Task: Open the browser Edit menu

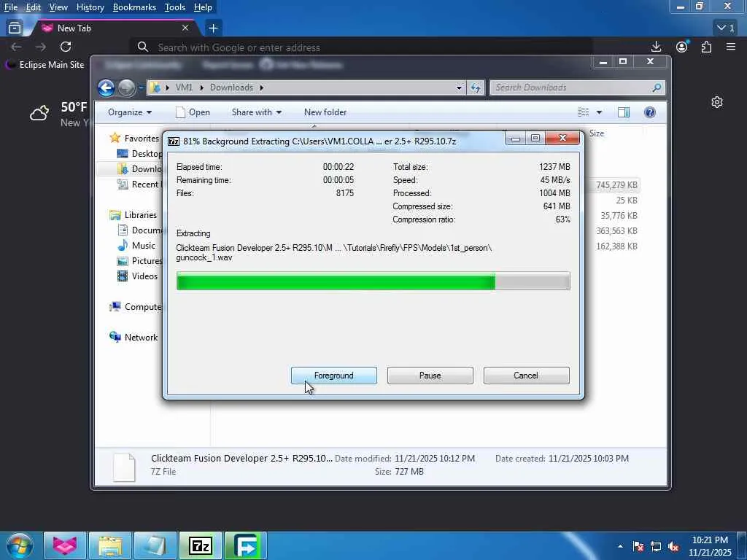Action: [33, 7]
